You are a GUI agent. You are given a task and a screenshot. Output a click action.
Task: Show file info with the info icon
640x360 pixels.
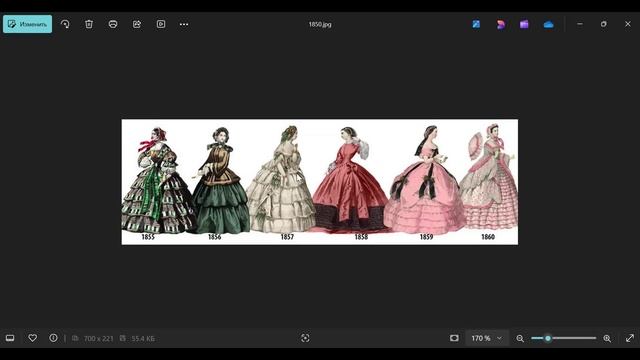pyautogui.click(x=53, y=338)
